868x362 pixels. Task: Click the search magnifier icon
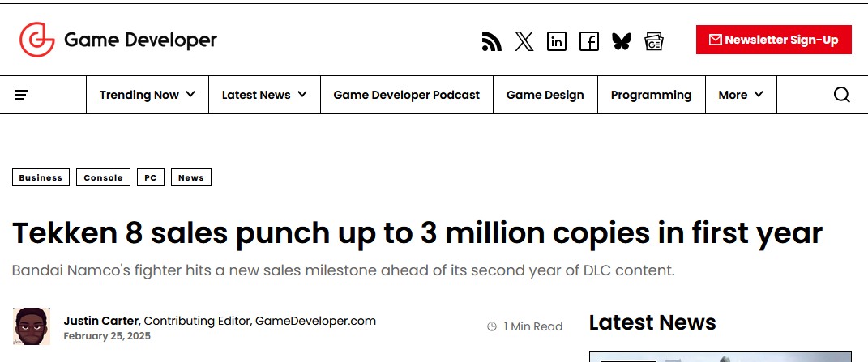(841, 95)
